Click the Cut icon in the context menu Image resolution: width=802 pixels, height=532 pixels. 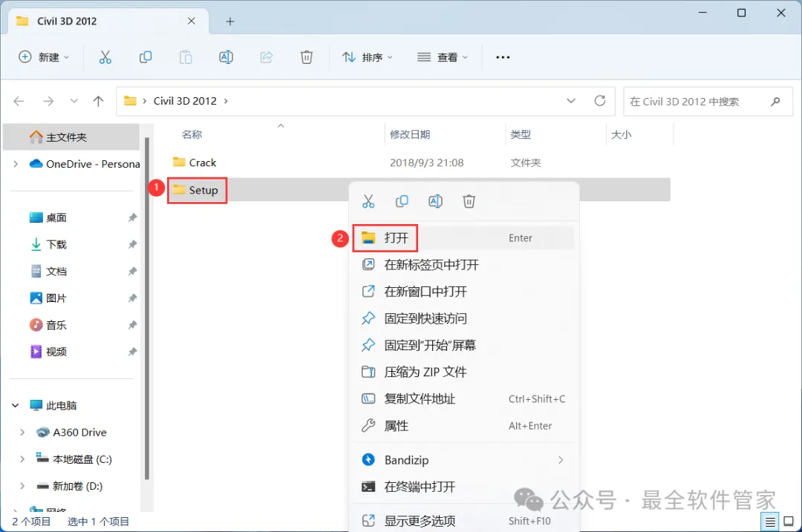point(368,201)
